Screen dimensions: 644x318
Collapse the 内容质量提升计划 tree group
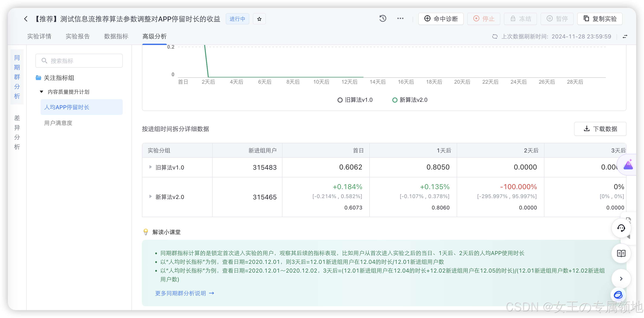coord(41,92)
